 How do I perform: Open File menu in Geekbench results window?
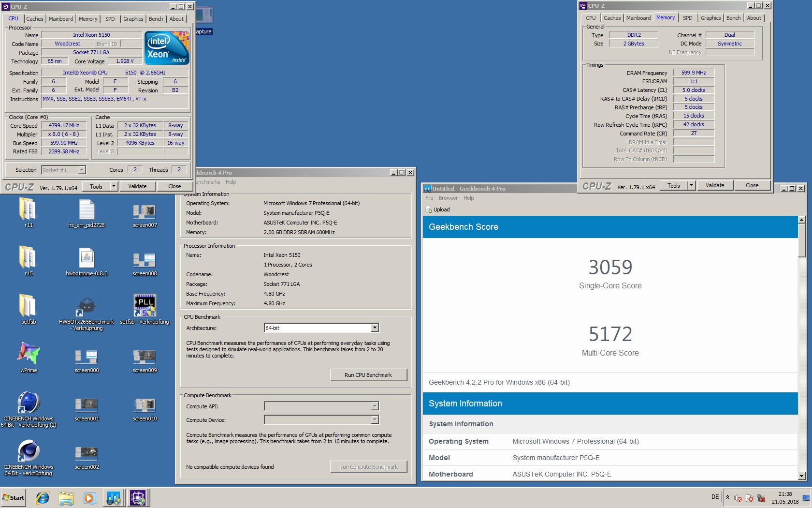pyautogui.click(x=429, y=198)
